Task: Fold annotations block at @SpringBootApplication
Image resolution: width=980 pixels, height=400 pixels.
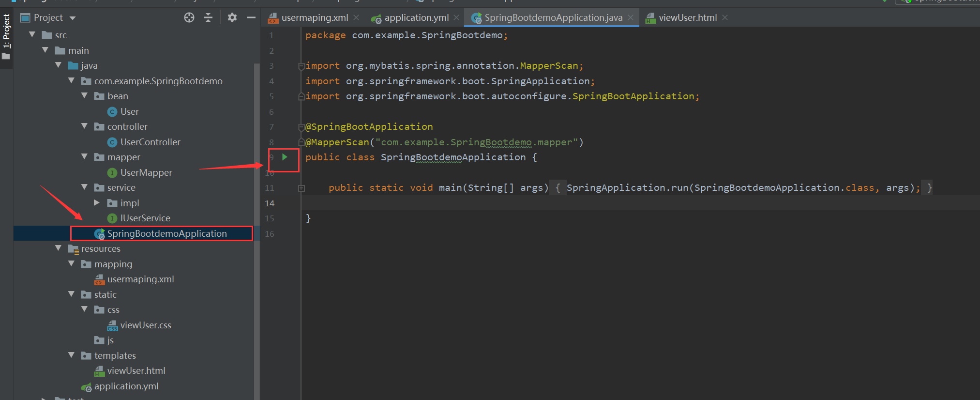Action: 301,127
